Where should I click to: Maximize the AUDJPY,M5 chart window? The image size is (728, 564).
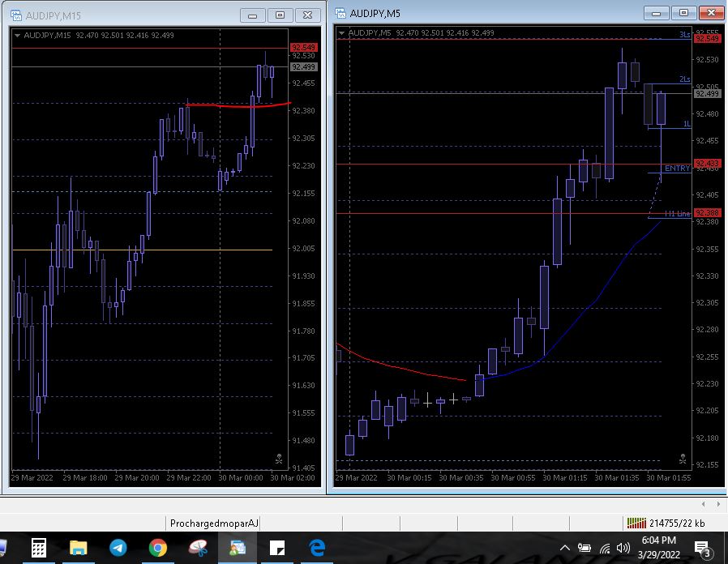[x=684, y=13]
